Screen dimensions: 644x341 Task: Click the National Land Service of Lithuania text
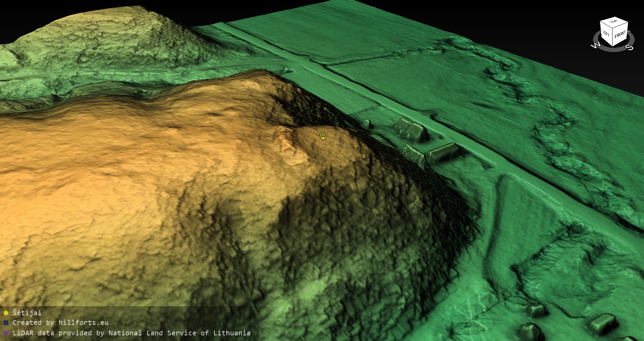tap(179, 333)
